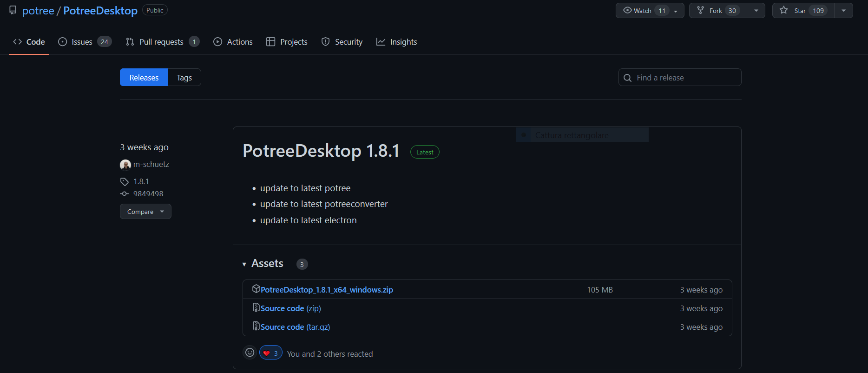Open the Pull requests tab
Image resolution: width=868 pixels, height=373 pixels.
click(x=163, y=42)
